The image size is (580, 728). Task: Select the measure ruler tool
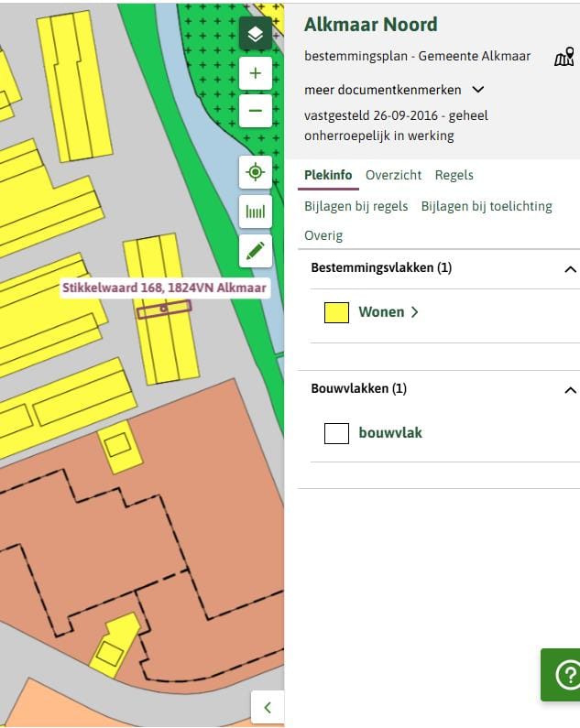pos(255,212)
